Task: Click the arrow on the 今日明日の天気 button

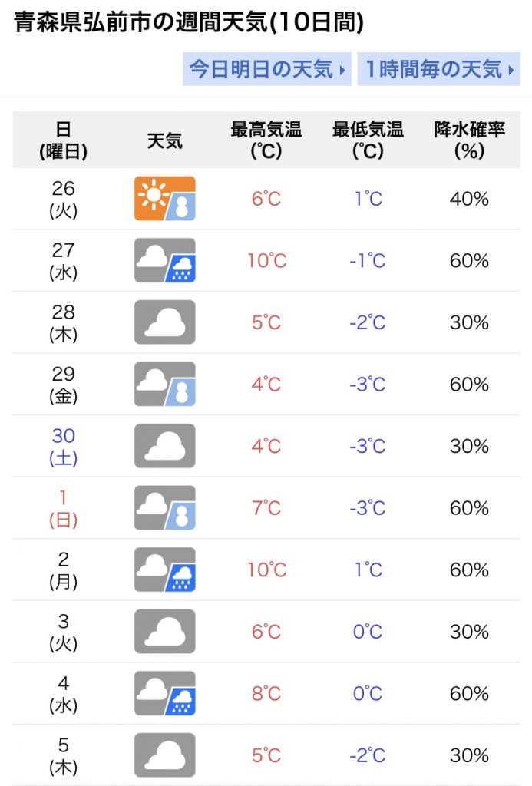Action: (342, 70)
